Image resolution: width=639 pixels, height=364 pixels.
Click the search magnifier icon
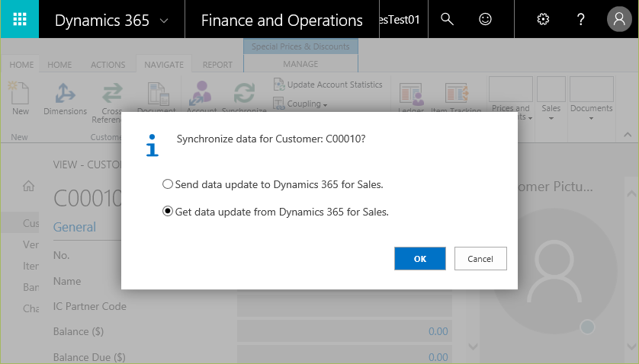447,19
